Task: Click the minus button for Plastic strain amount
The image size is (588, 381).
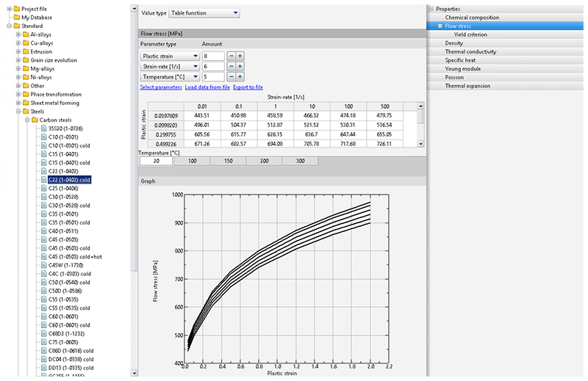Action: pyautogui.click(x=231, y=56)
